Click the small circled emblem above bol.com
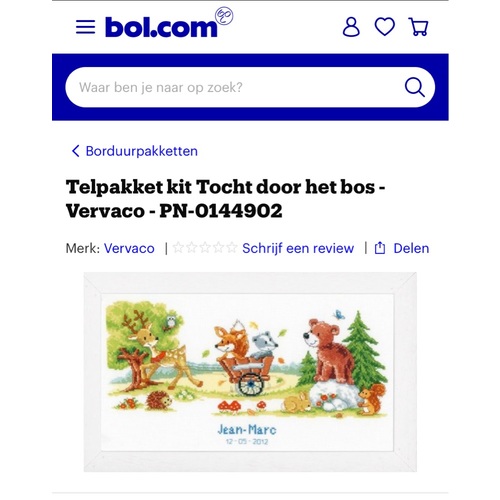500x500 pixels. coord(224,16)
